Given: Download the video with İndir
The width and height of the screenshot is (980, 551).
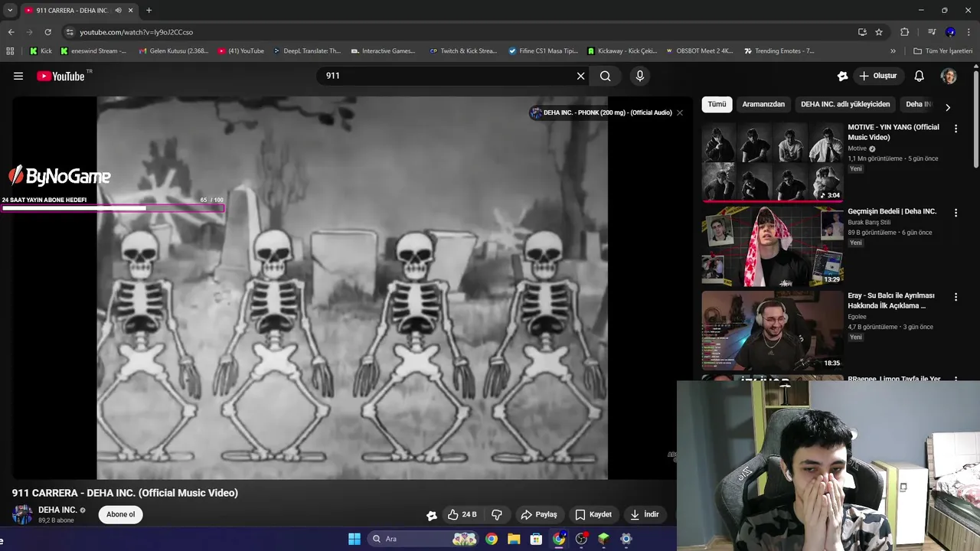Looking at the screenshot, I should 644,514.
